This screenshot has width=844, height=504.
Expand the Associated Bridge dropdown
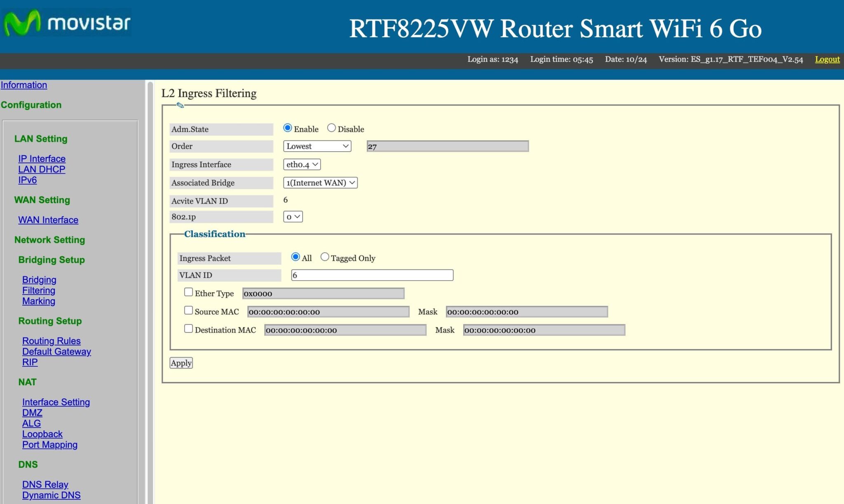tap(320, 183)
